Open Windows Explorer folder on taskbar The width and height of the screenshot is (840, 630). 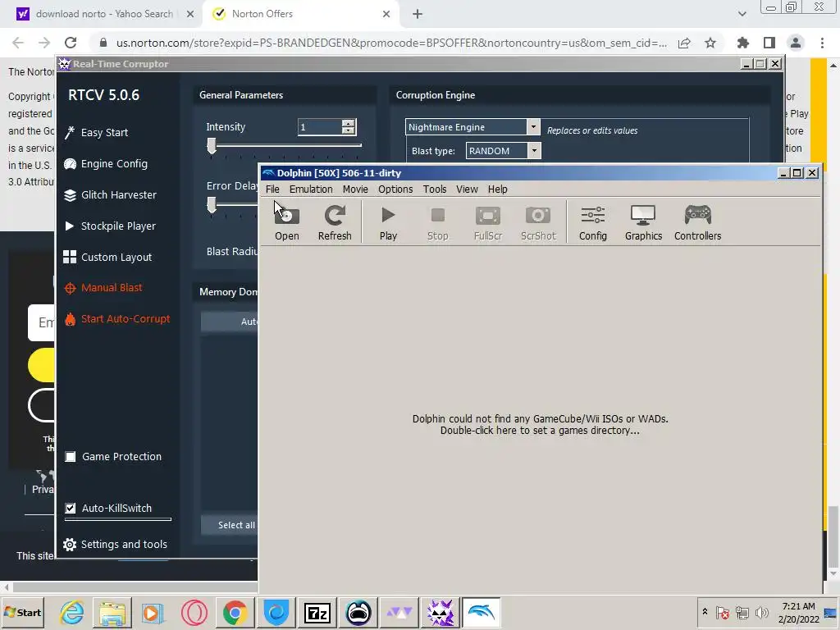(x=112, y=612)
